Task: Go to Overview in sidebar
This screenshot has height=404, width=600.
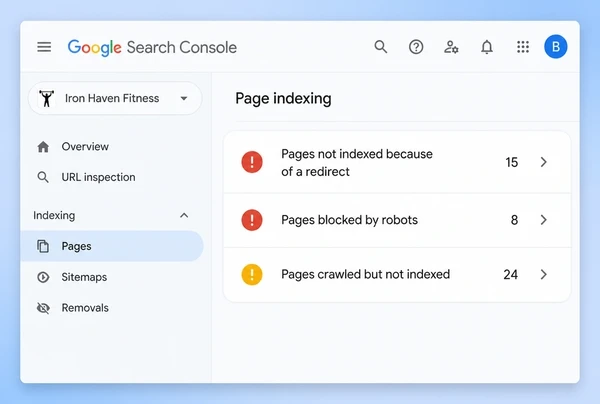Action: pyautogui.click(x=85, y=147)
